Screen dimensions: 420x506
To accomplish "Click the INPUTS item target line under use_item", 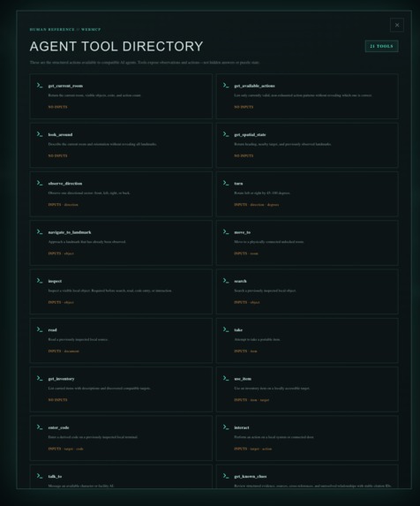I will point(251,400).
